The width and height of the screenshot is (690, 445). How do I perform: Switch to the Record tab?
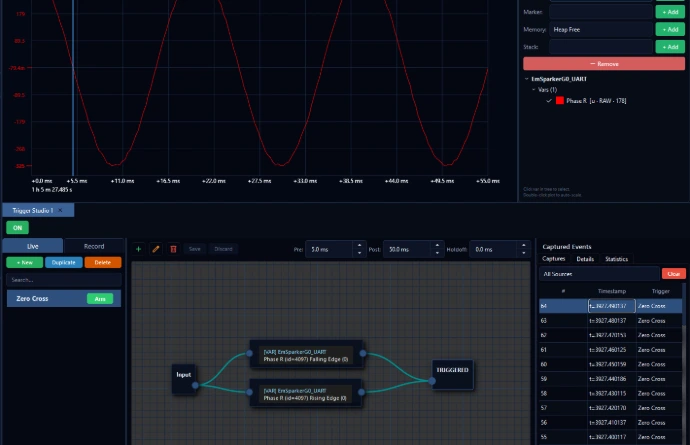click(x=94, y=246)
